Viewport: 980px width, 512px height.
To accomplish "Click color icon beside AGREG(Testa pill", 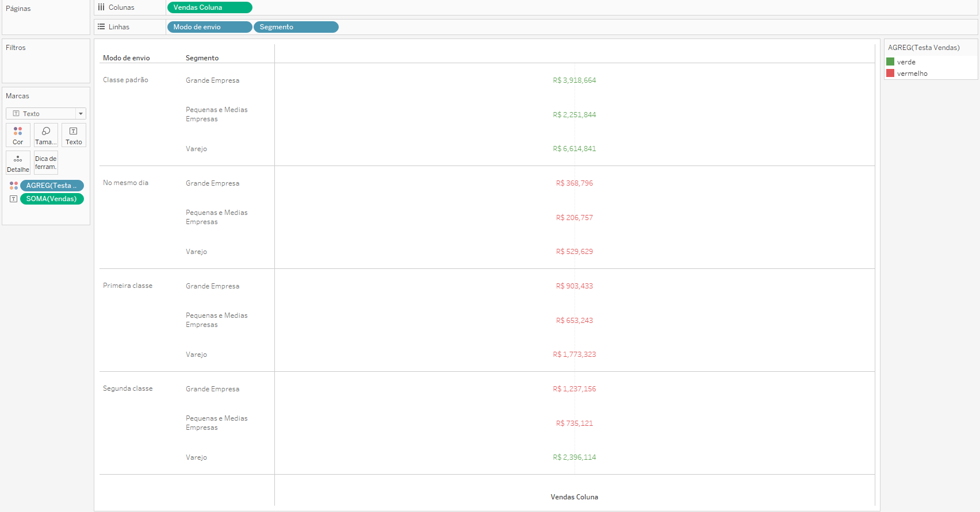I will click(x=14, y=186).
